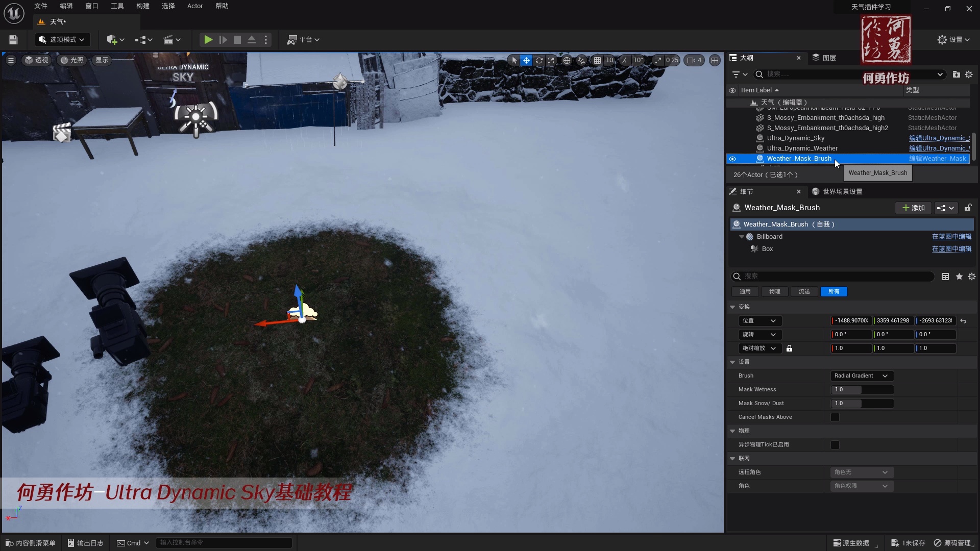Toggle the scale lock ratio icon

(789, 348)
